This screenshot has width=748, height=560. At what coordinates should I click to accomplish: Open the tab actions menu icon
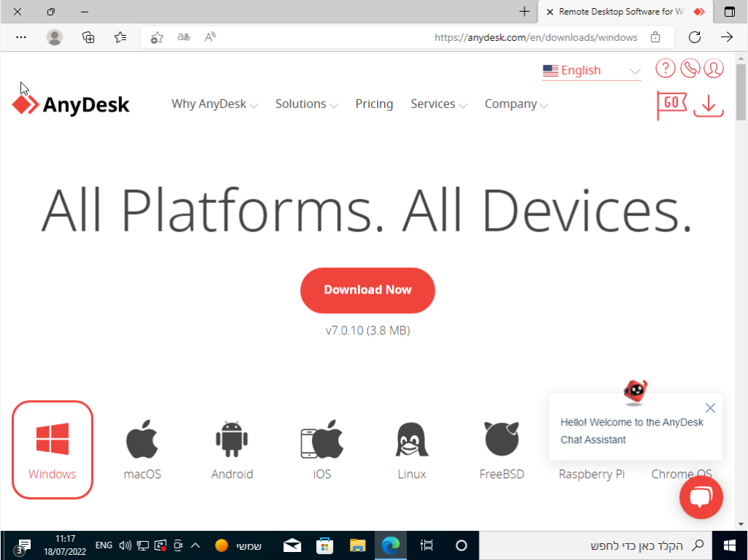pos(730,12)
